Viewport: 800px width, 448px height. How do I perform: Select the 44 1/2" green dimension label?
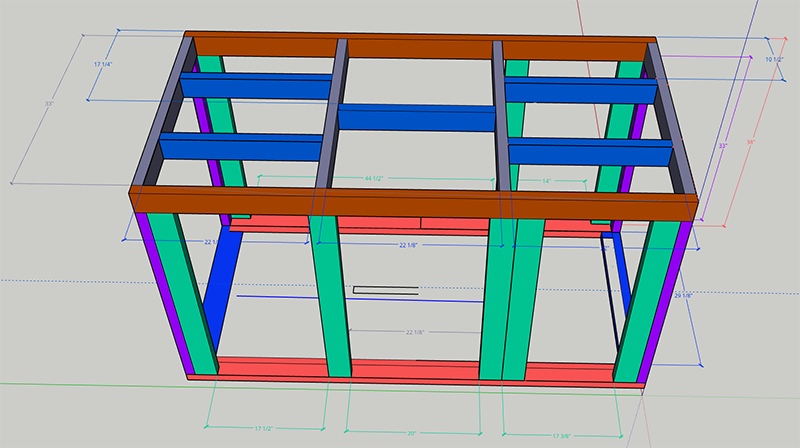point(373,179)
